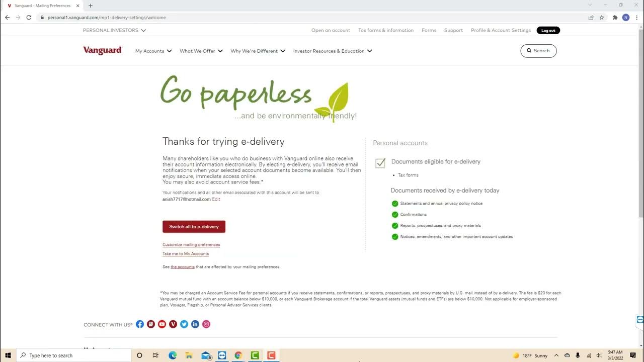Share this page icon in address bar
The image size is (644, 362).
pos(591,17)
